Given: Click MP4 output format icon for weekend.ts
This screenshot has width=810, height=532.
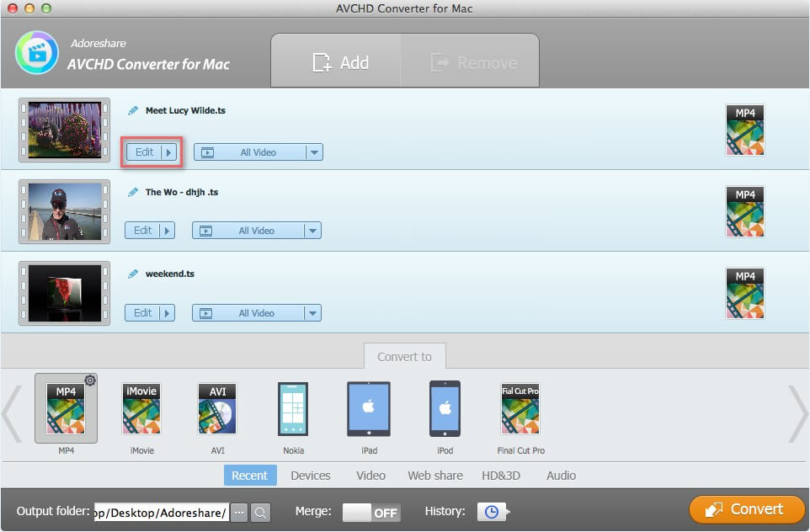Looking at the screenshot, I should (745, 294).
